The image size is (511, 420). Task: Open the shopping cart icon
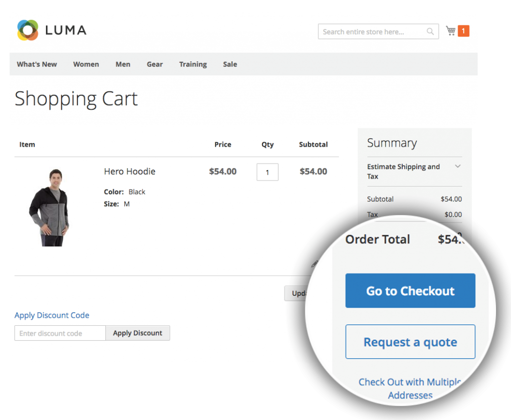[451, 31]
